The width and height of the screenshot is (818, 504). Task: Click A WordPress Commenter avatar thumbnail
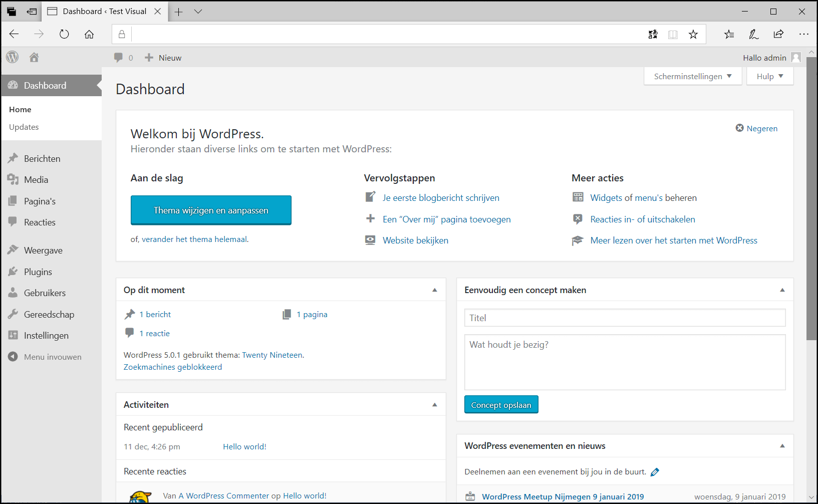[x=140, y=497]
